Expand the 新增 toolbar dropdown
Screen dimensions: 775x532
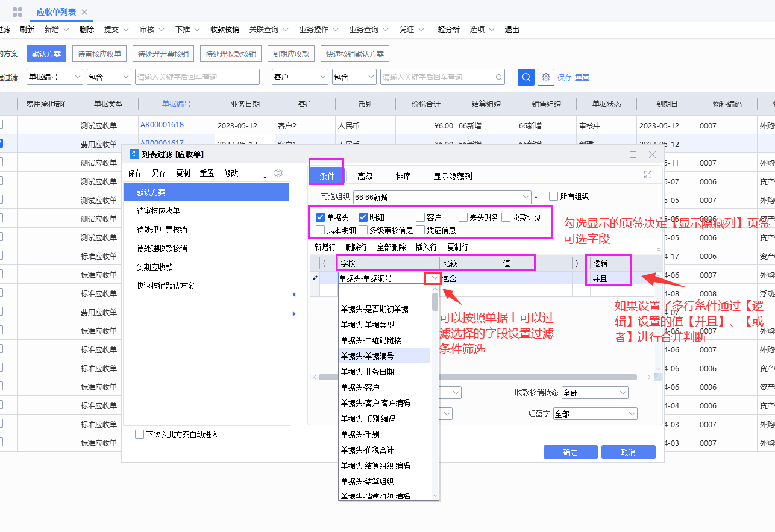(66, 30)
